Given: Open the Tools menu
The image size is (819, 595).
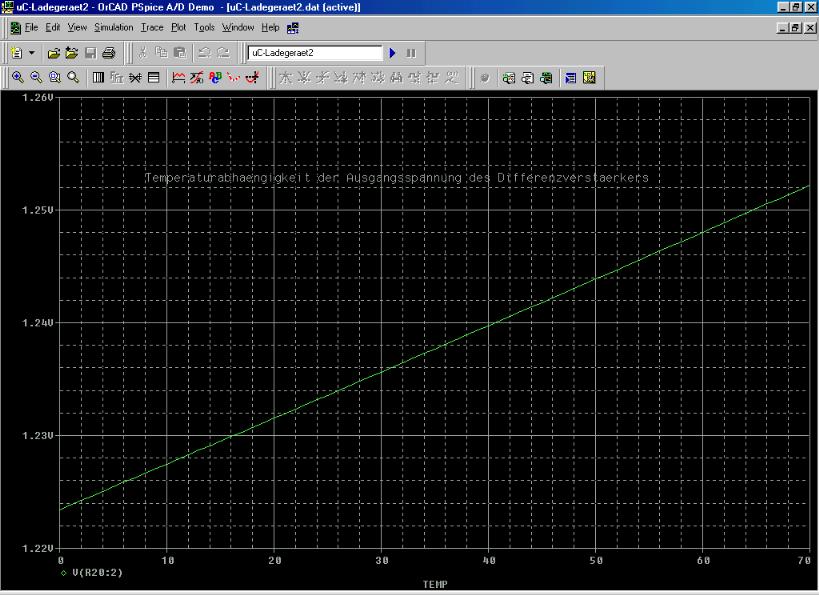Looking at the screenshot, I should click(x=204, y=27).
